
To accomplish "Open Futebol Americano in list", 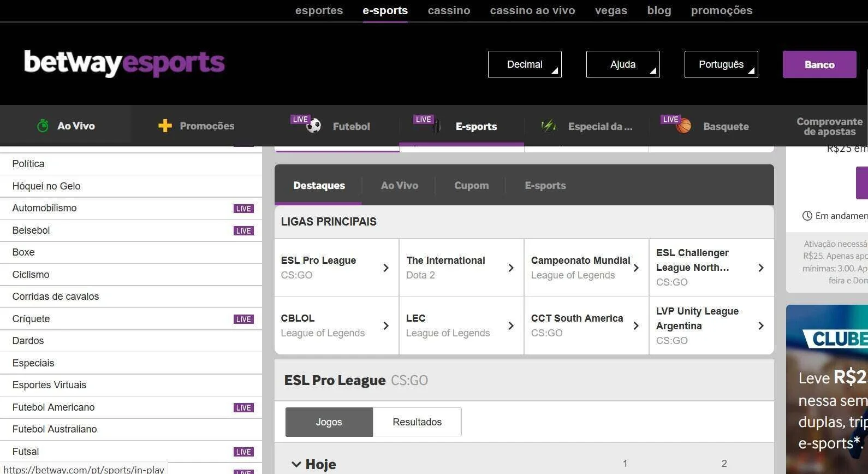I will pos(131,407).
